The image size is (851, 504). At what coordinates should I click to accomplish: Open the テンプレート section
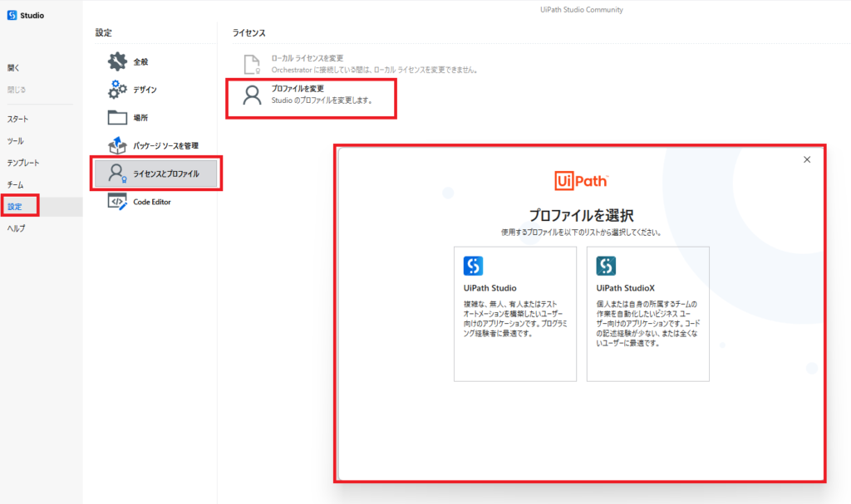pyautogui.click(x=22, y=163)
